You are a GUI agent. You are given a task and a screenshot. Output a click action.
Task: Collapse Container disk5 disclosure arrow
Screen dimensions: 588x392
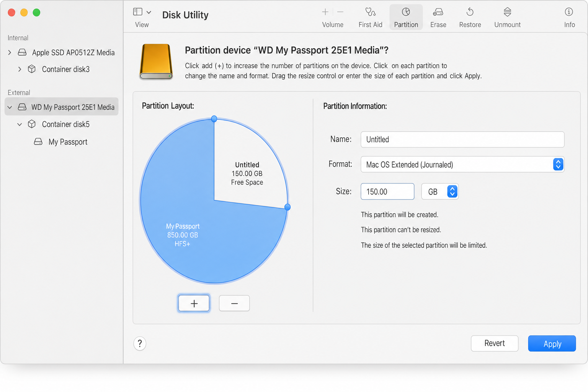[x=20, y=124]
